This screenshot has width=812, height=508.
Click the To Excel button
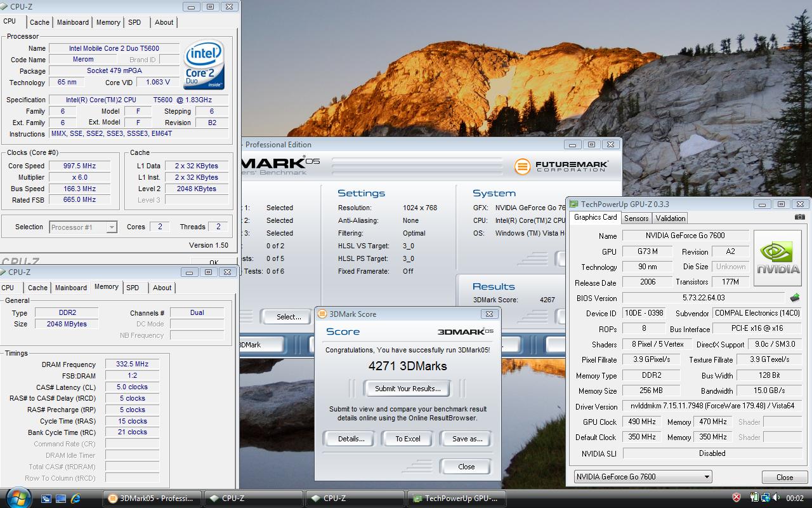pos(408,439)
